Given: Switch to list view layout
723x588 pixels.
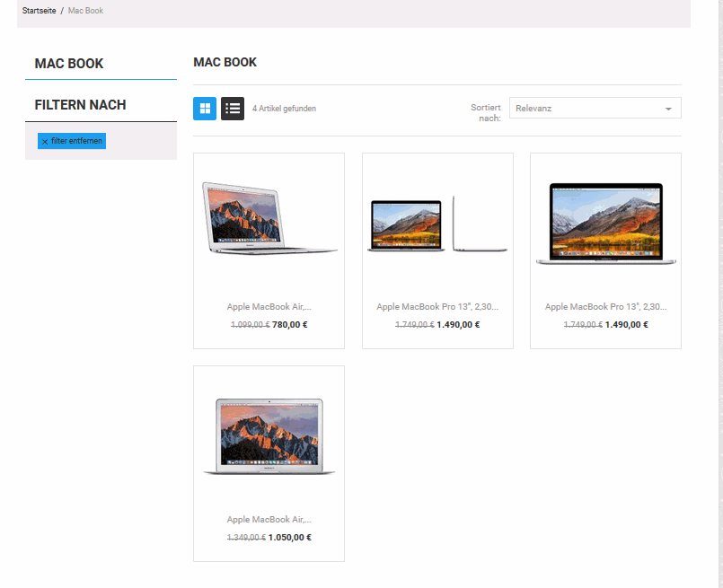Looking at the screenshot, I should [233, 109].
